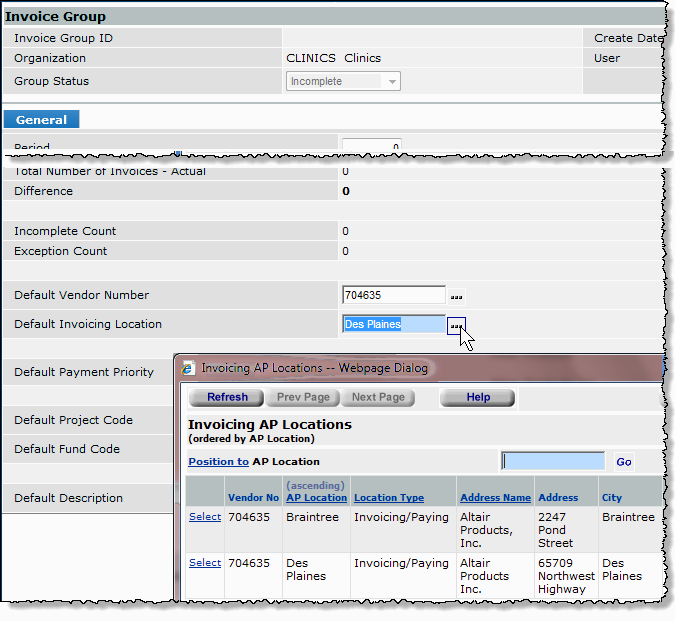Viewport: 675px width, 621px height.
Task: Click the Default Vendor Number field
Action: [393, 295]
